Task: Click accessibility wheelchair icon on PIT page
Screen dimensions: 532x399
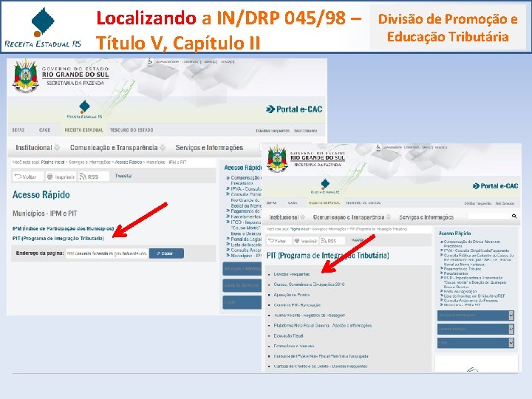Action: tap(378, 147)
